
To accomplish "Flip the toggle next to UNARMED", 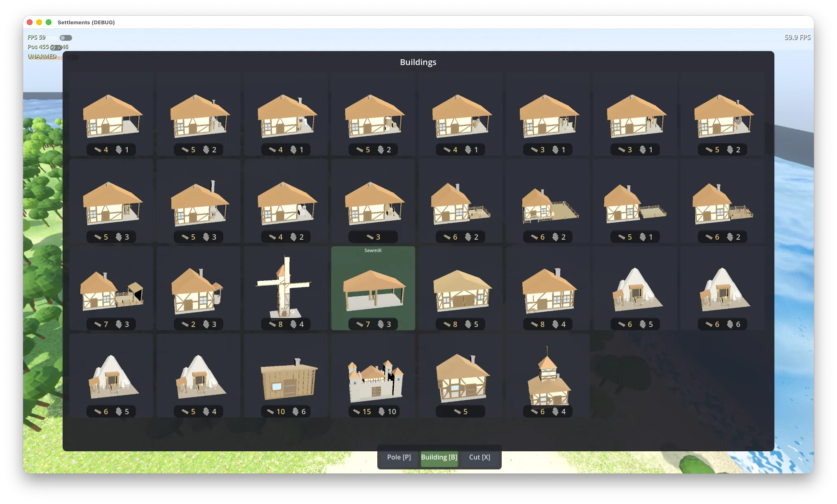I will (72, 58).
